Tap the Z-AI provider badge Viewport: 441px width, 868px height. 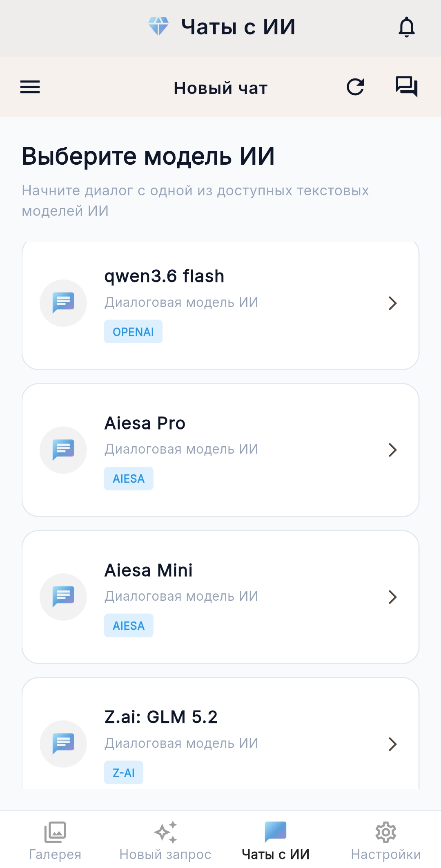tap(124, 773)
